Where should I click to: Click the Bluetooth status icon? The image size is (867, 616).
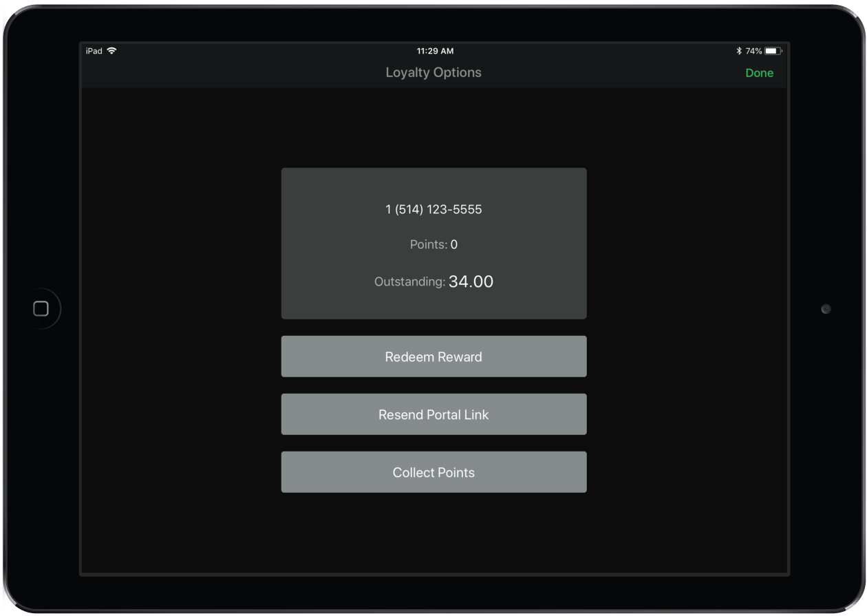click(x=739, y=51)
